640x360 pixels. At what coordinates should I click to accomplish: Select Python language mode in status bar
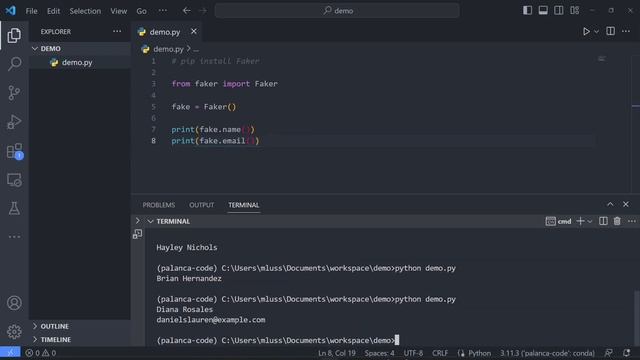(x=479, y=353)
